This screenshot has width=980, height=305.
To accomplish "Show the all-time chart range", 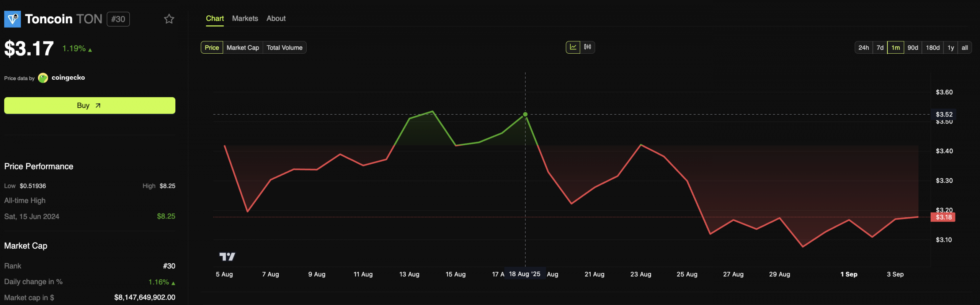I will (964, 48).
